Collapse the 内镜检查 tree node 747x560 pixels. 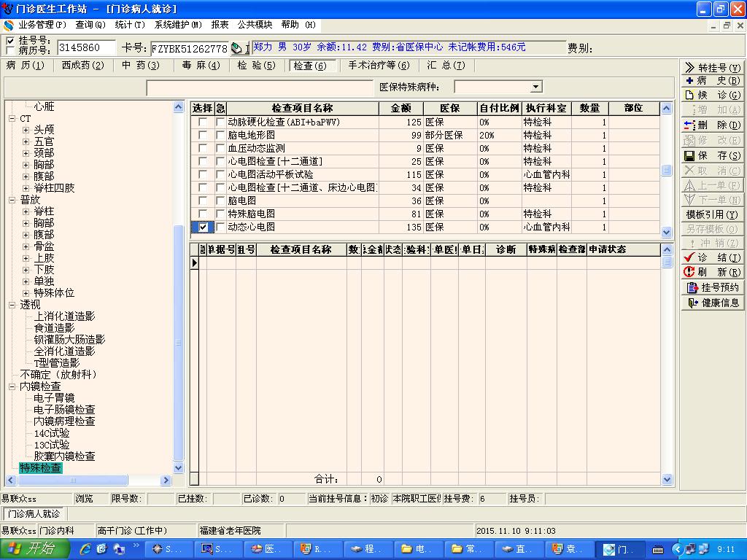[12, 386]
